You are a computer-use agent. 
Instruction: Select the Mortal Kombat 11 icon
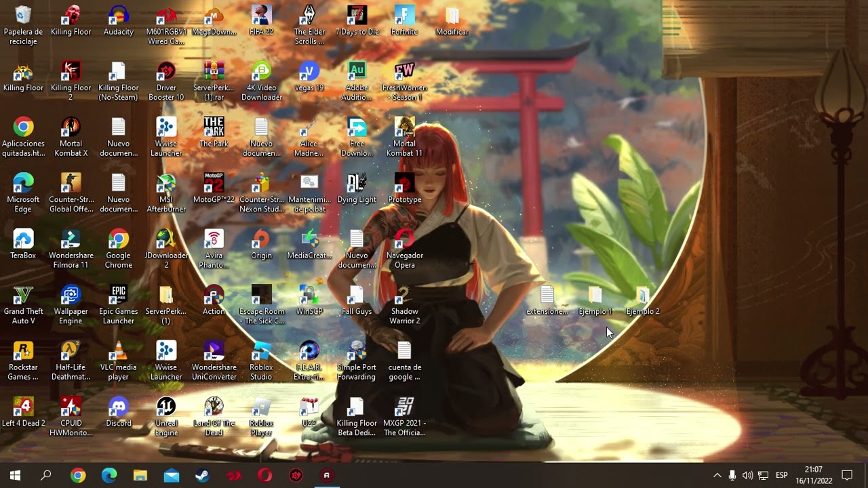(404, 138)
